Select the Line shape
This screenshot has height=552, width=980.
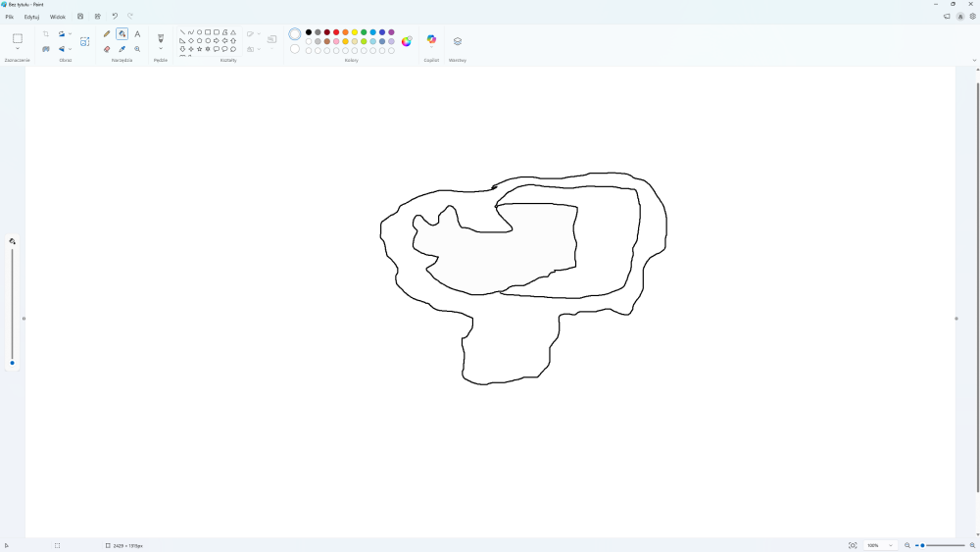(x=182, y=32)
